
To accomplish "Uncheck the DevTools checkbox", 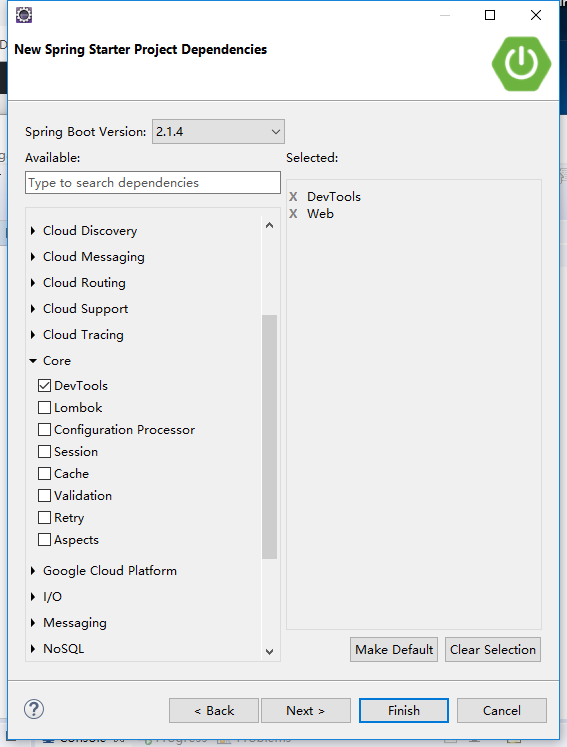I will click(x=44, y=385).
